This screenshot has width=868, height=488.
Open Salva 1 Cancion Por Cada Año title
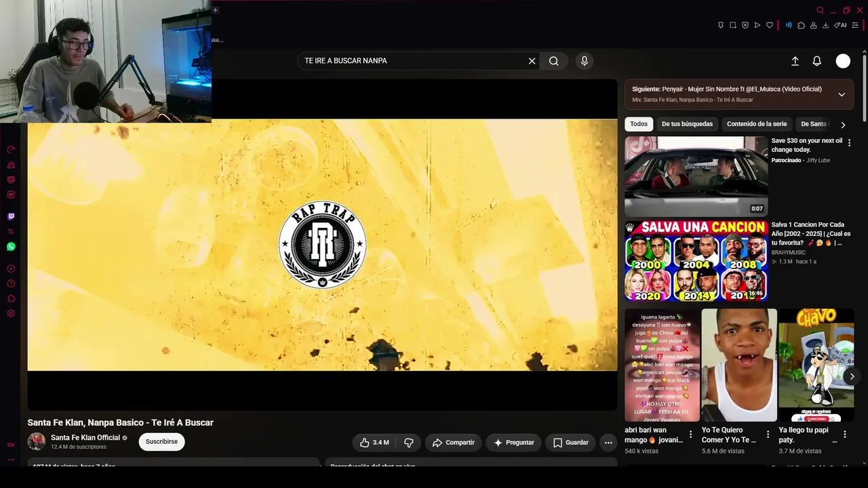(x=811, y=234)
